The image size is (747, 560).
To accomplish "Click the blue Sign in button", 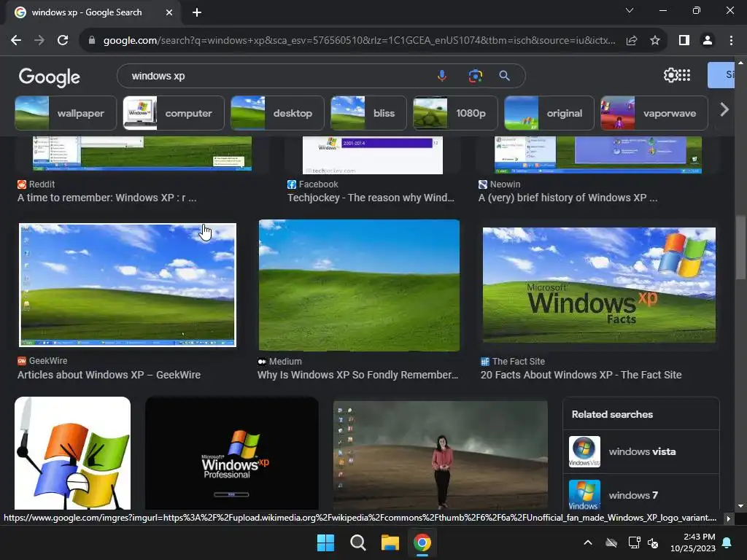I will pyautogui.click(x=721, y=75).
